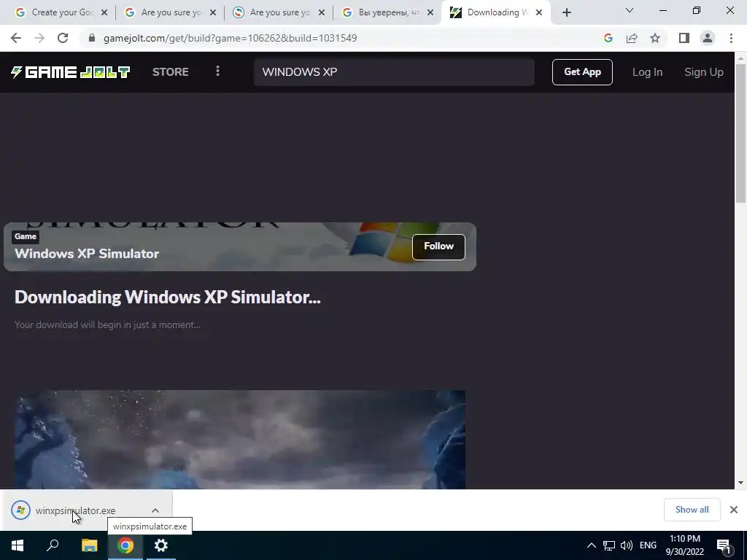Open the Sign Up link

[x=704, y=72]
